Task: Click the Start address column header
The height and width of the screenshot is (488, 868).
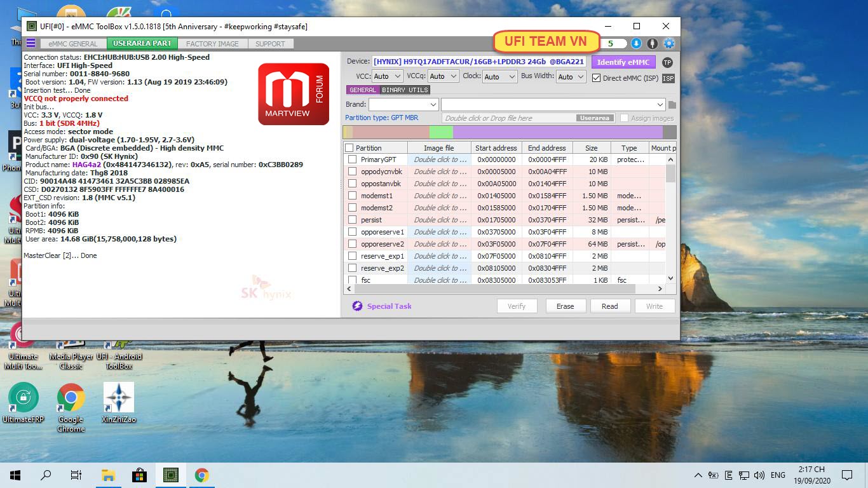Action: 496,148
